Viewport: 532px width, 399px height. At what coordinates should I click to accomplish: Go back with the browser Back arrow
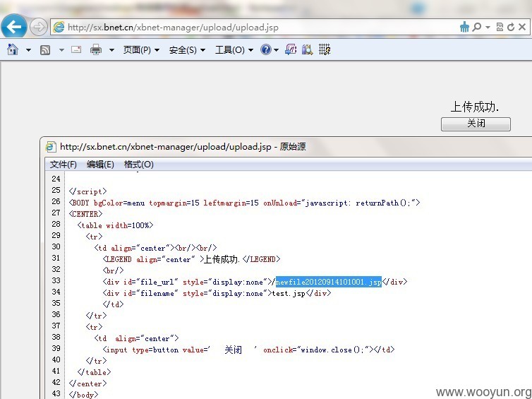pos(14,27)
